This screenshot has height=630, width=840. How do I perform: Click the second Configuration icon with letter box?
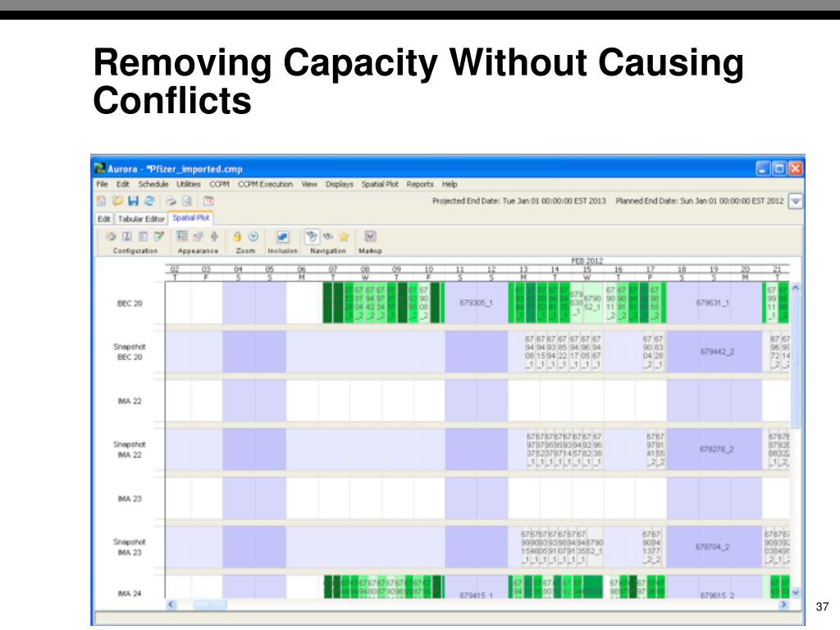click(127, 236)
